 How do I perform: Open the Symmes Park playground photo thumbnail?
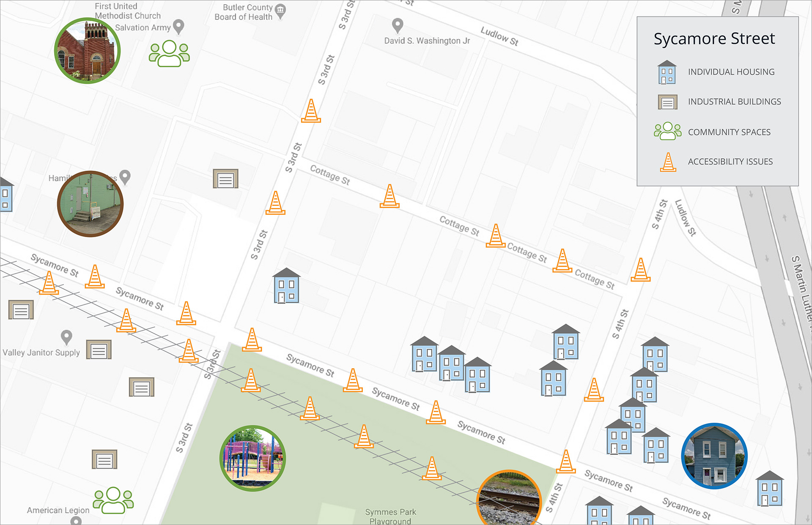[x=253, y=458]
